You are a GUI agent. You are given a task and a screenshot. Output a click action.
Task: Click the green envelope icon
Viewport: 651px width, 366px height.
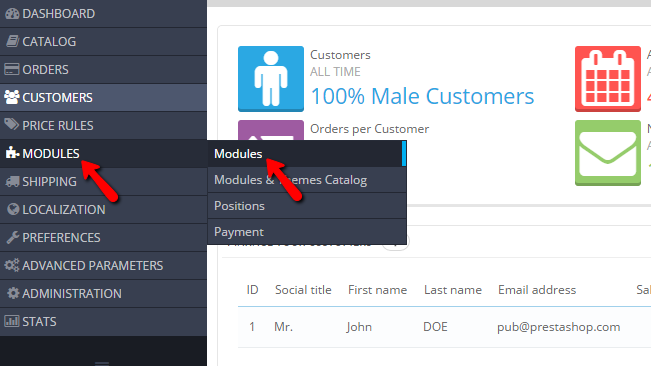tap(608, 152)
